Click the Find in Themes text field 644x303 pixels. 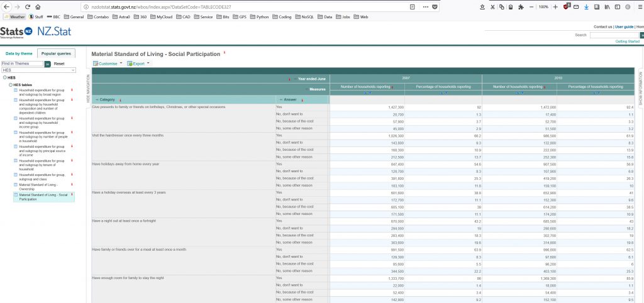point(22,63)
